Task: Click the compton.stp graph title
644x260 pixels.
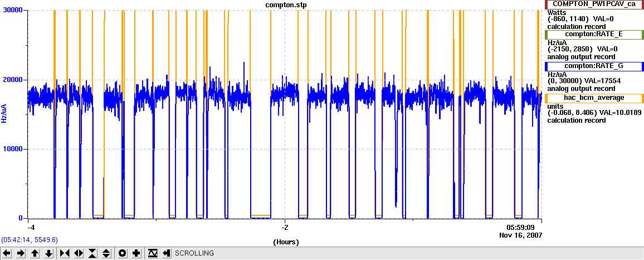Action: (x=286, y=4)
